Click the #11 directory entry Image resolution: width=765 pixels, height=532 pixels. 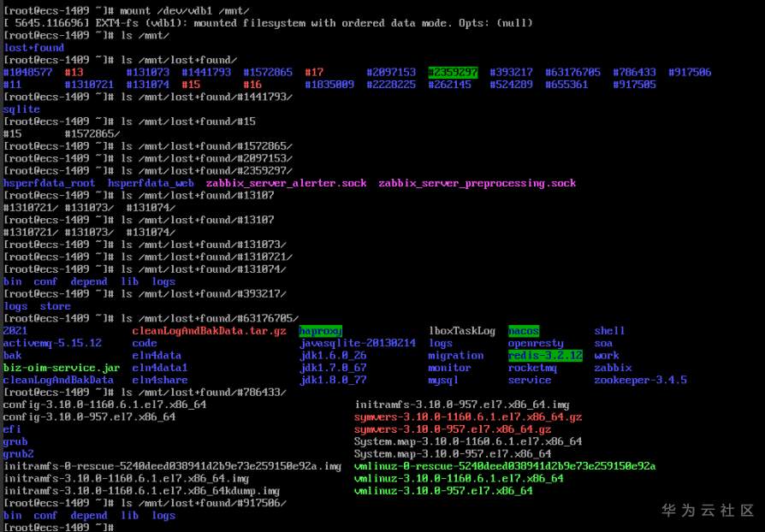tap(12, 85)
